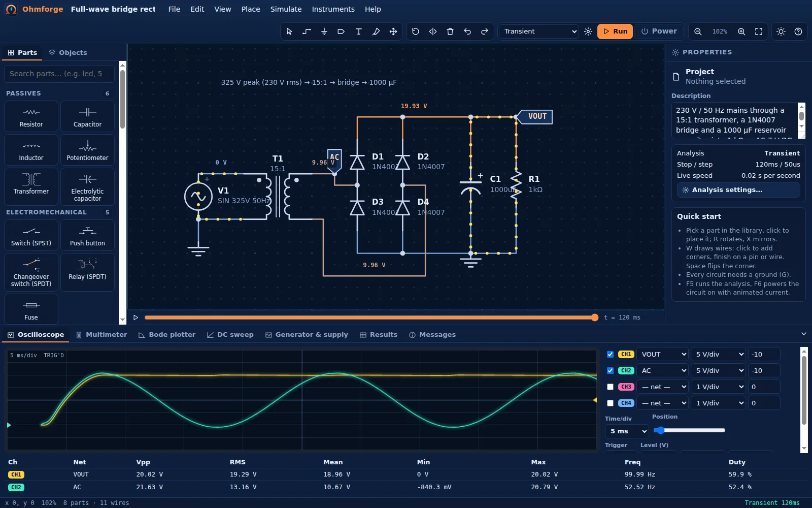This screenshot has width=812, height=508.
Task: Adjust the oscilloscope Position slider
Action: [x=689, y=430]
